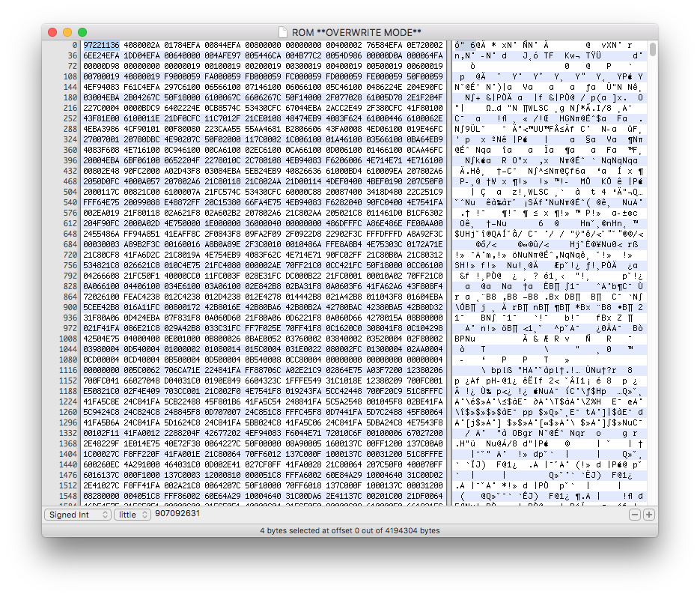This screenshot has height=597, width=700.
Task: Minimize window with the yellow button
Action: pyautogui.click(x=67, y=32)
